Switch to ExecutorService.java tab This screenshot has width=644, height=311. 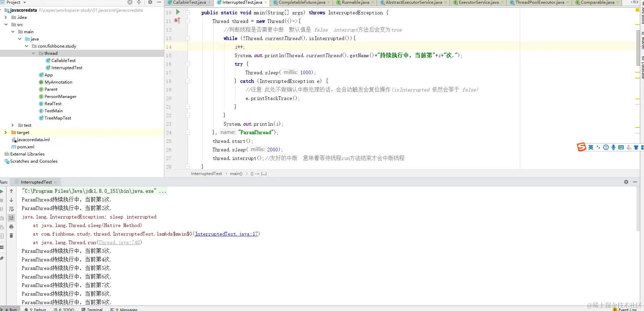pyautogui.click(x=479, y=2)
